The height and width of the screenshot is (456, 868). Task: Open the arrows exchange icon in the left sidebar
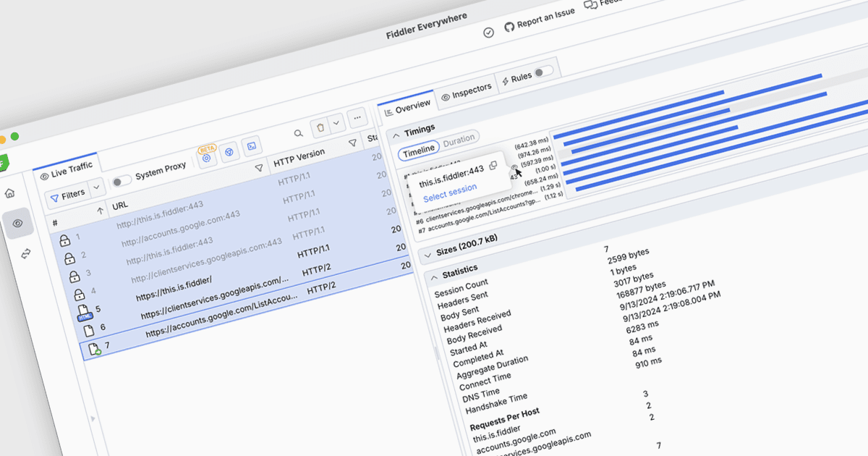[26, 253]
